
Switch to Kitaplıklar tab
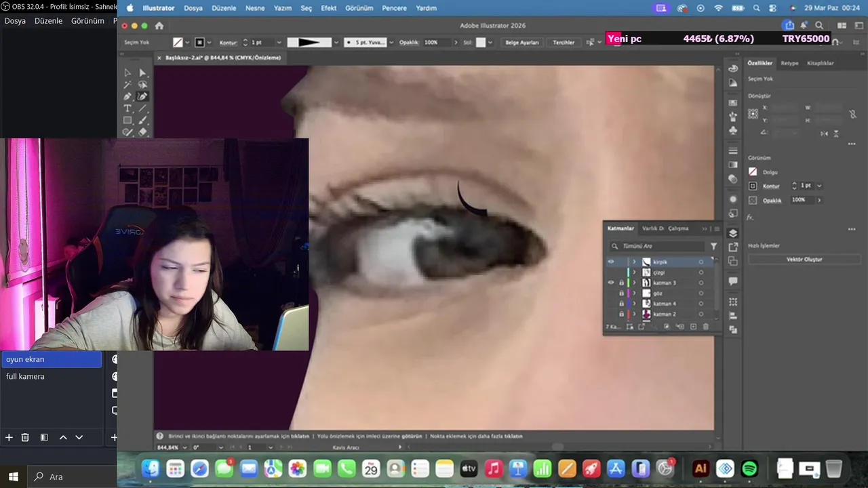[x=820, y=63]
